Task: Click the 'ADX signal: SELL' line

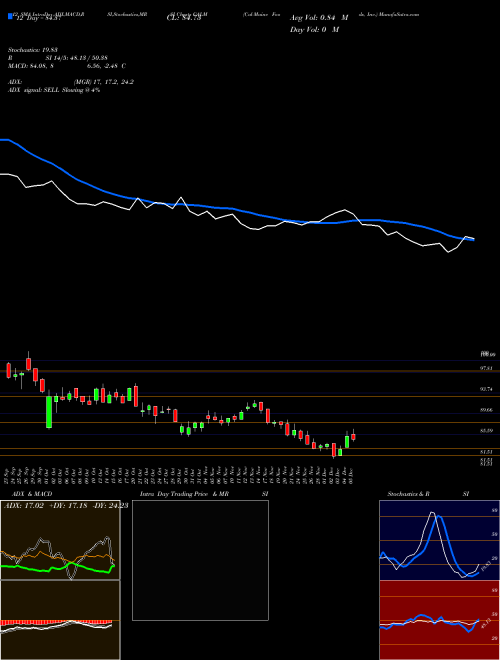Action: [54, 90]
